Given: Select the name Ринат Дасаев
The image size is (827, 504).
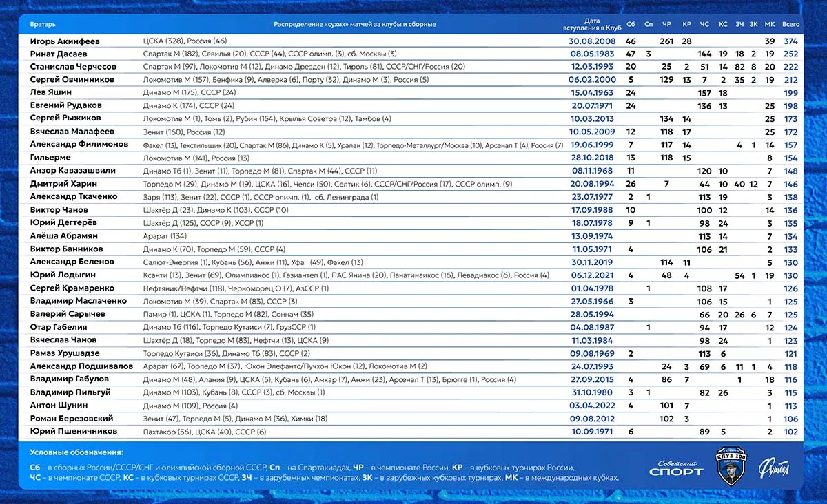Looking at the screenshot, I should tap(58, 54).
